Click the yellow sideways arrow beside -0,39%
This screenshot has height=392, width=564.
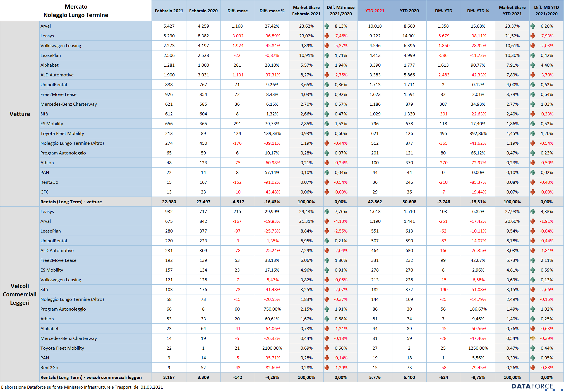point(533,338)
